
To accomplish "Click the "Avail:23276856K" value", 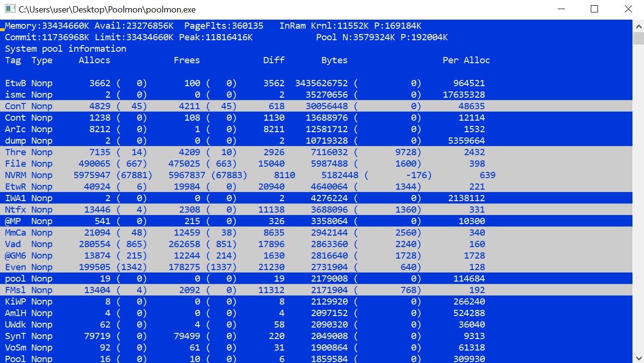I will coord(134,26).
